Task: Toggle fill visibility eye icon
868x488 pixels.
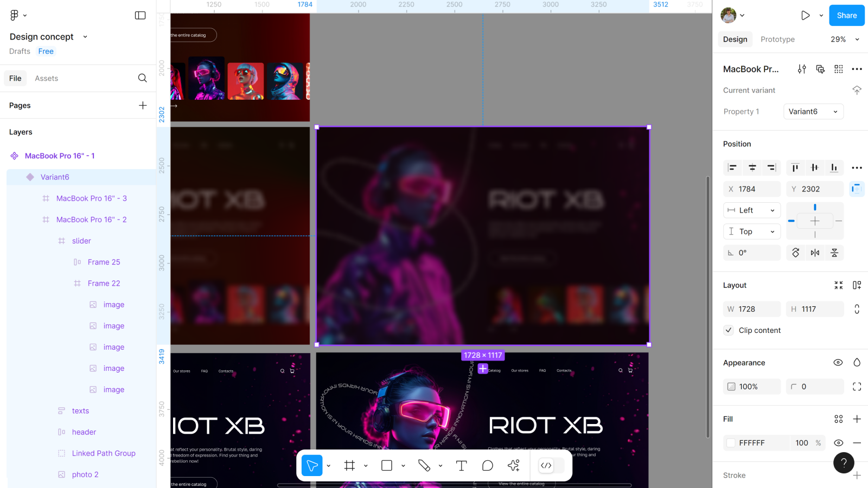Action: 838,443
